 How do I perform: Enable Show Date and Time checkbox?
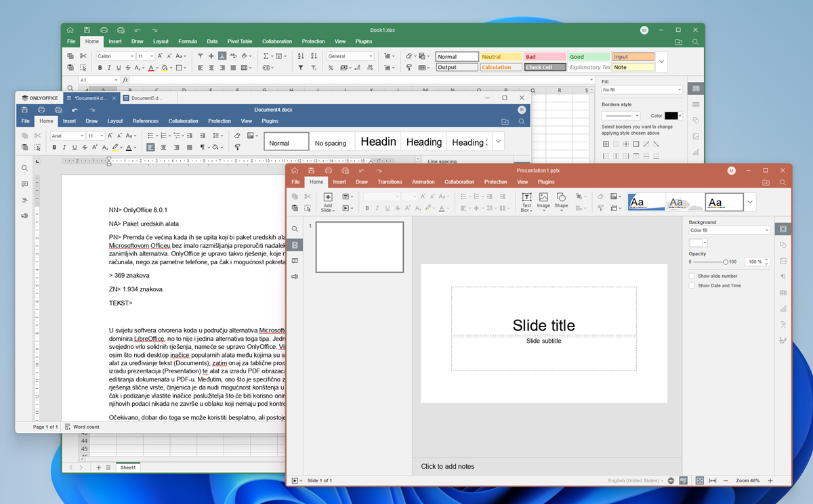pyautogui.click(x=692, y=285)
